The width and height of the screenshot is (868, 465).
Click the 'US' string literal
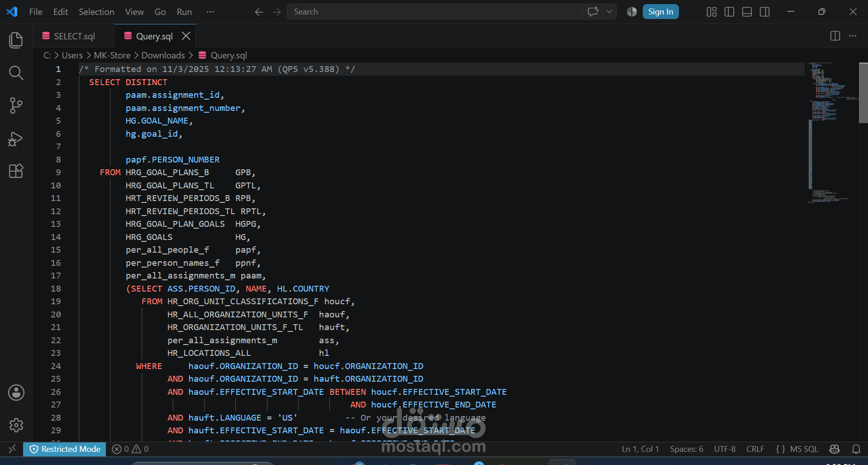(287, 417)
